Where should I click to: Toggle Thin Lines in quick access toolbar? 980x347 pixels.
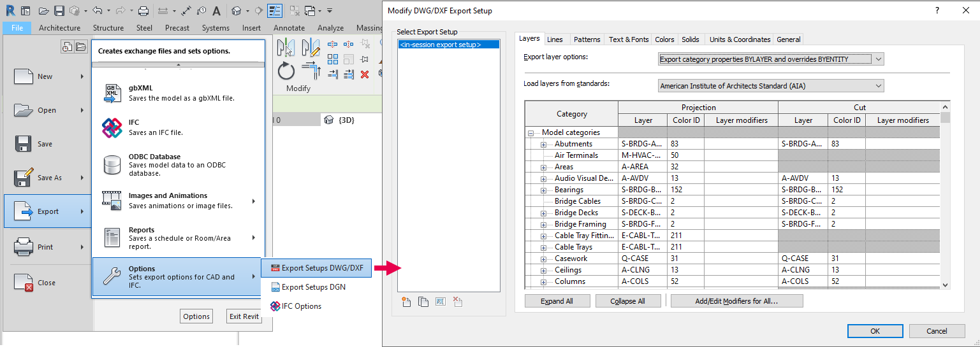[x=275, y=11]
